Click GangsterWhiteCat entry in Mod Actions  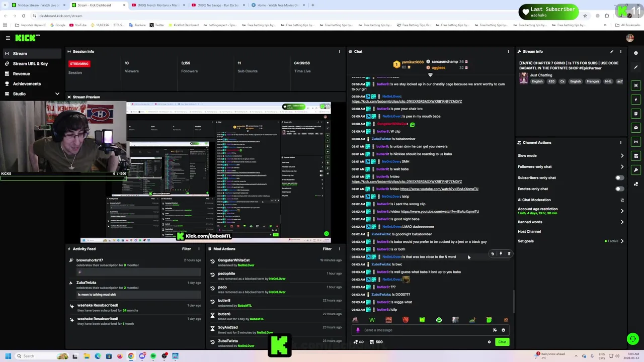tap(233, 260)
